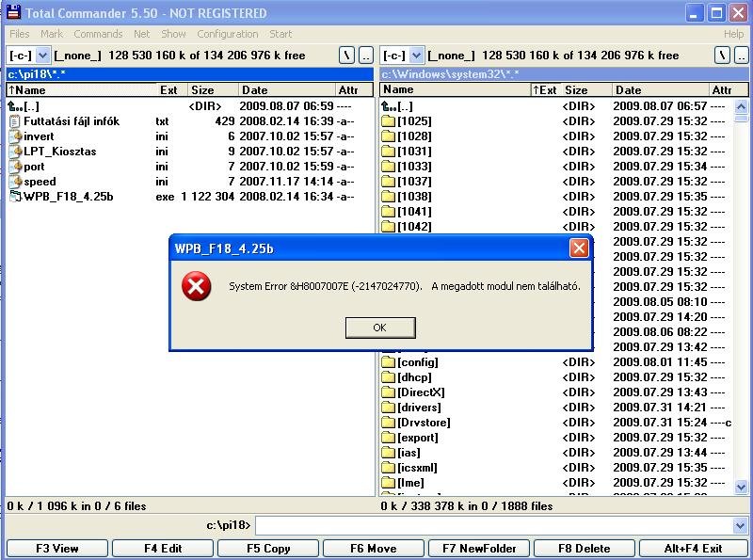Select the [1031] folder icon
Screen dimensions: 753x560
(x=388, y=152)
